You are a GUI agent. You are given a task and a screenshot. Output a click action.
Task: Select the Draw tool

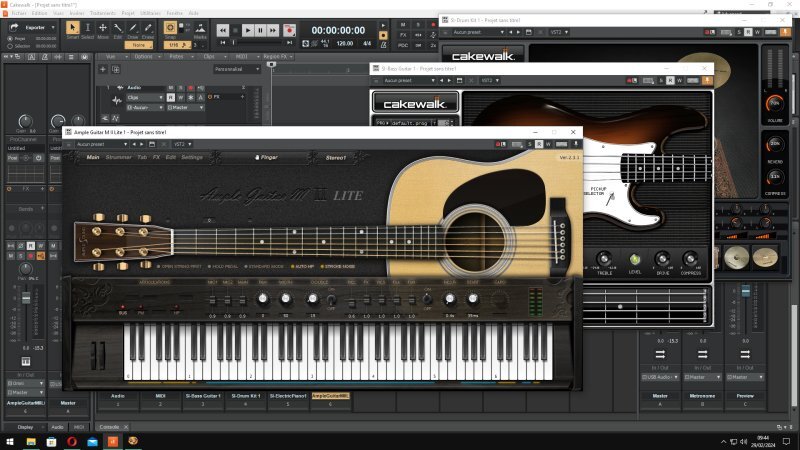pyautogui.click(x=133, y=28)
